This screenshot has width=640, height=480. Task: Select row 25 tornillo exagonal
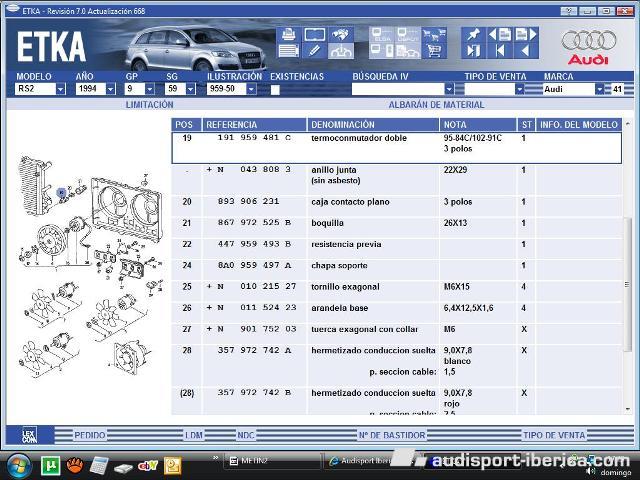click(397, 291)
